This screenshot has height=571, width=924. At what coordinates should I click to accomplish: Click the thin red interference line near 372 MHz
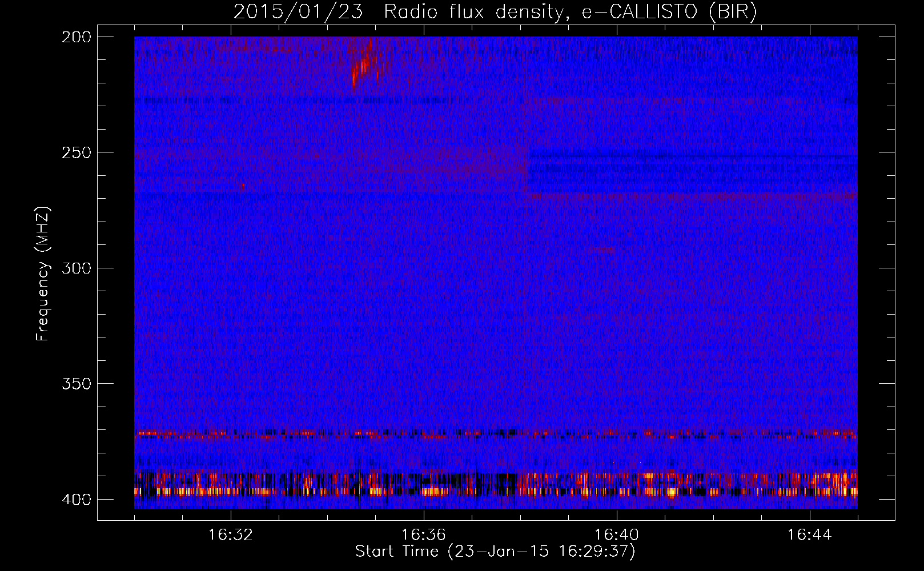tap(496, 435)
